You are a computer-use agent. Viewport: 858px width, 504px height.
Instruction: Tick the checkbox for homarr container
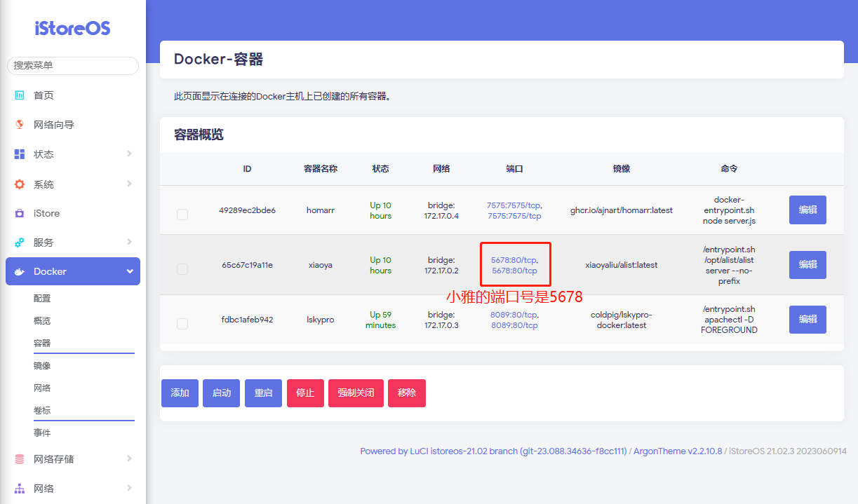point(182,214)
